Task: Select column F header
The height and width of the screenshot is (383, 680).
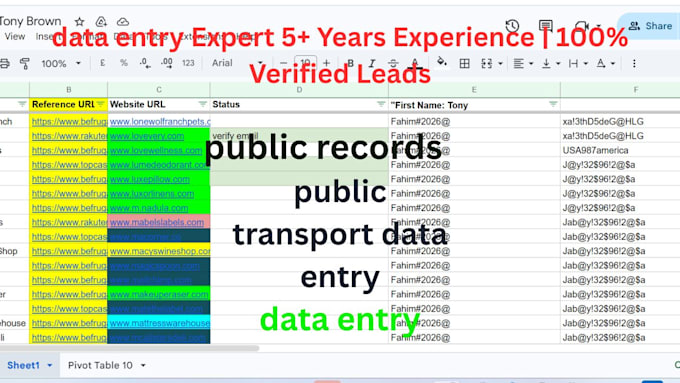Action: point(635,90)
